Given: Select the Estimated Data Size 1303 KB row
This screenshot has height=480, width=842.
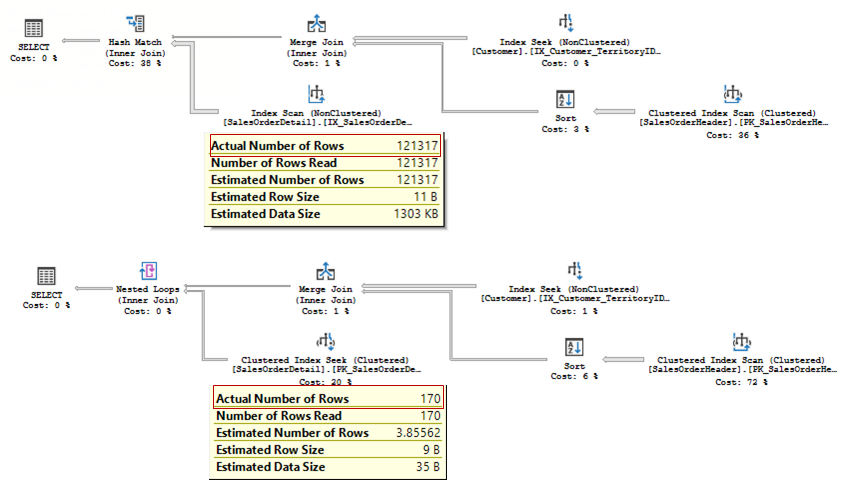Looking at the screenshot, I should coord(324,214).
